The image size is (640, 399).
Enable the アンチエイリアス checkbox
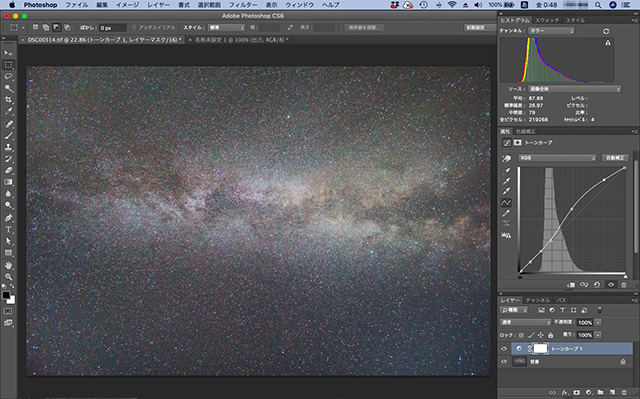(134, 28)
